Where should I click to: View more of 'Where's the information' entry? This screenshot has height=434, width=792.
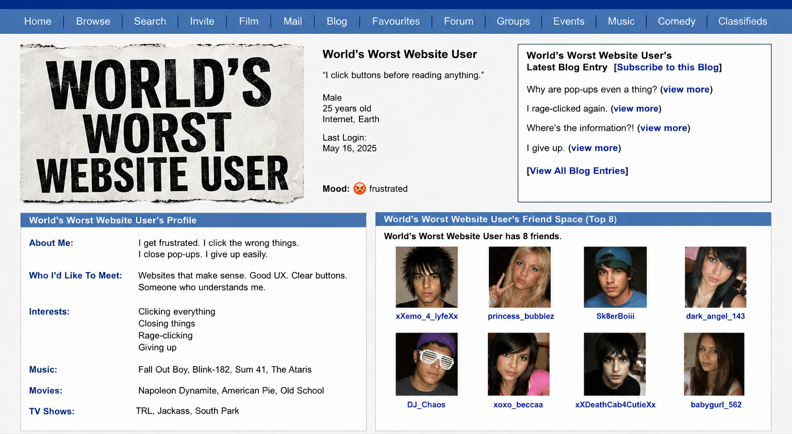coord(664,128)
